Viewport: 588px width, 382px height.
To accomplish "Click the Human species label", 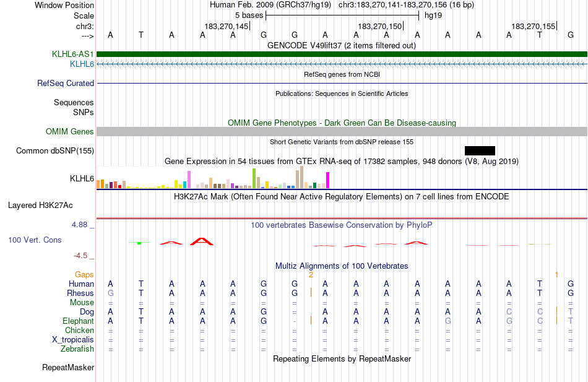I will (x=81, y=284).
